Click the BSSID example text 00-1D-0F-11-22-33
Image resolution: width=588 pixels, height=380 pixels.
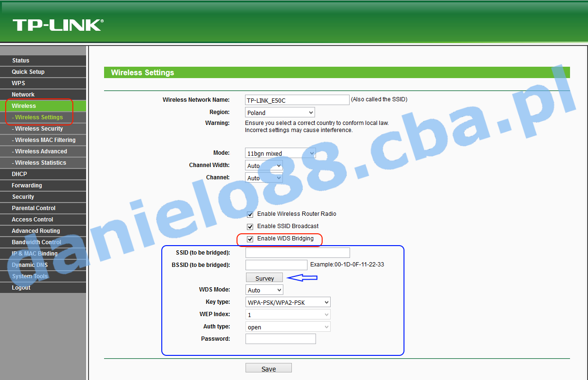359,265
